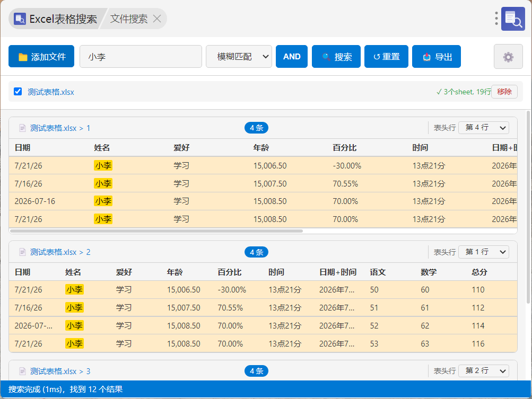Image resolution: width=532 pixels, height=399 pixels.
Task: Click the search keyword field containing 小李
Action: click(x=141, y=56)
